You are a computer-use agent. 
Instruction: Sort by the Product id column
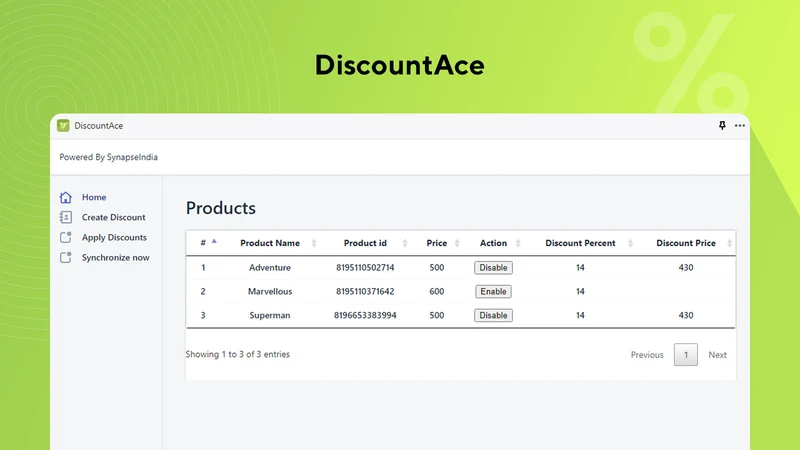click(x=365, y=243)
